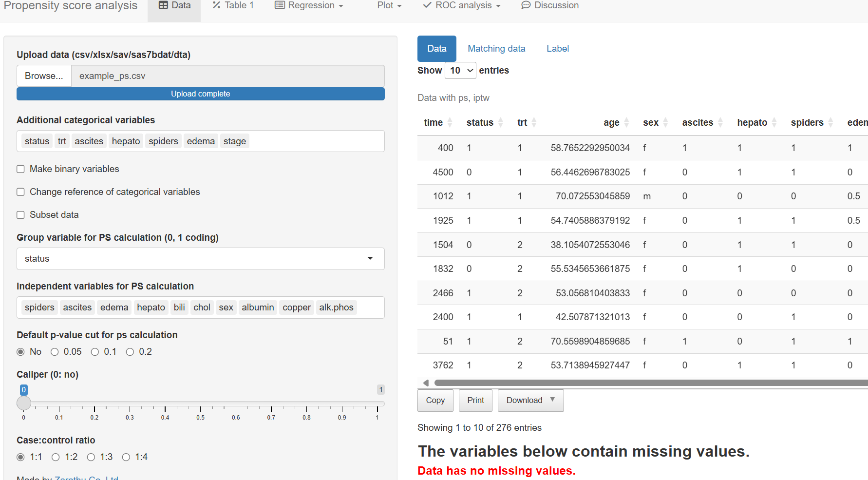Click the Independent variables input field
Image resolution: width=868 pixels, height=480 pixels.
pyautogui.click(x=370, y=307)
